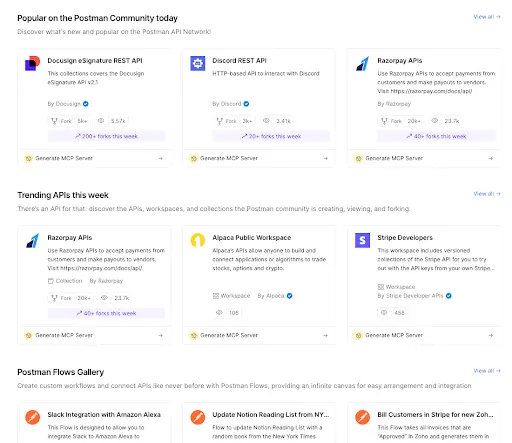Viewport: 512px width, 443px height.
Task: Click the MCP icon on the Alpaca card footer
Action: click(193, 335)
